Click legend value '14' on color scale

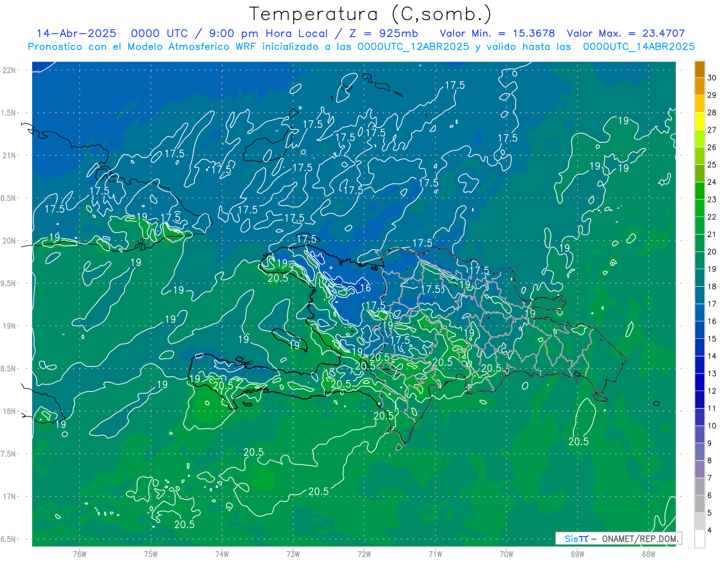[x=712, y=356]
